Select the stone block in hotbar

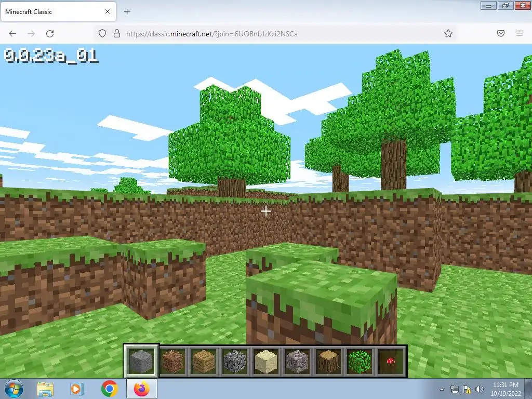[141, 361]
